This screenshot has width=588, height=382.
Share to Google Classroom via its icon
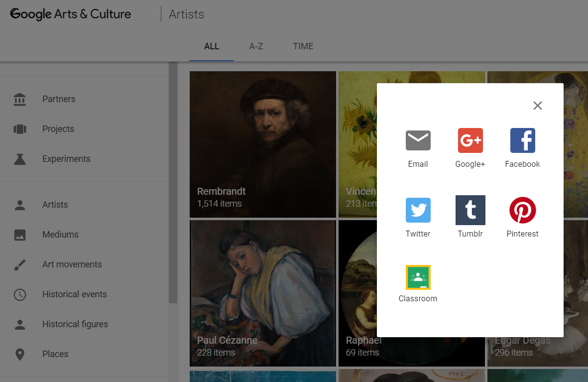418,277
